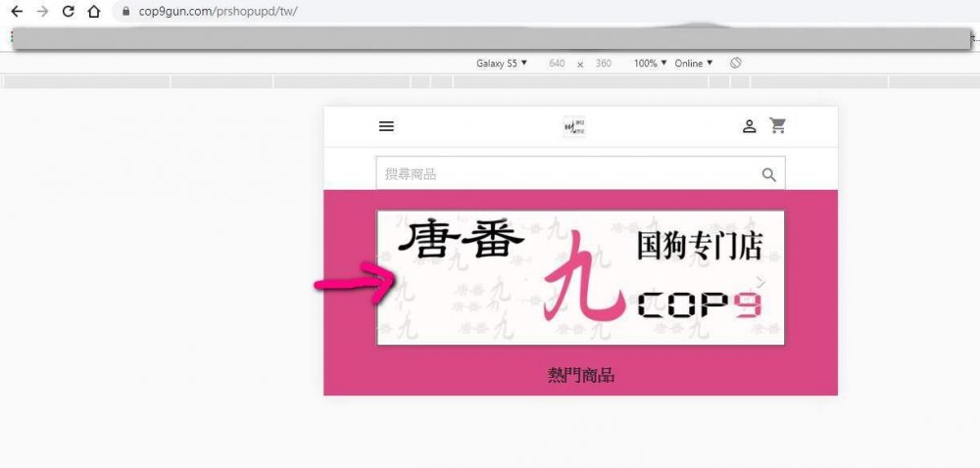980x468 pixels.
Task: Click the rotate device icon
Action: pyautogui.click(x=736, y=63)
